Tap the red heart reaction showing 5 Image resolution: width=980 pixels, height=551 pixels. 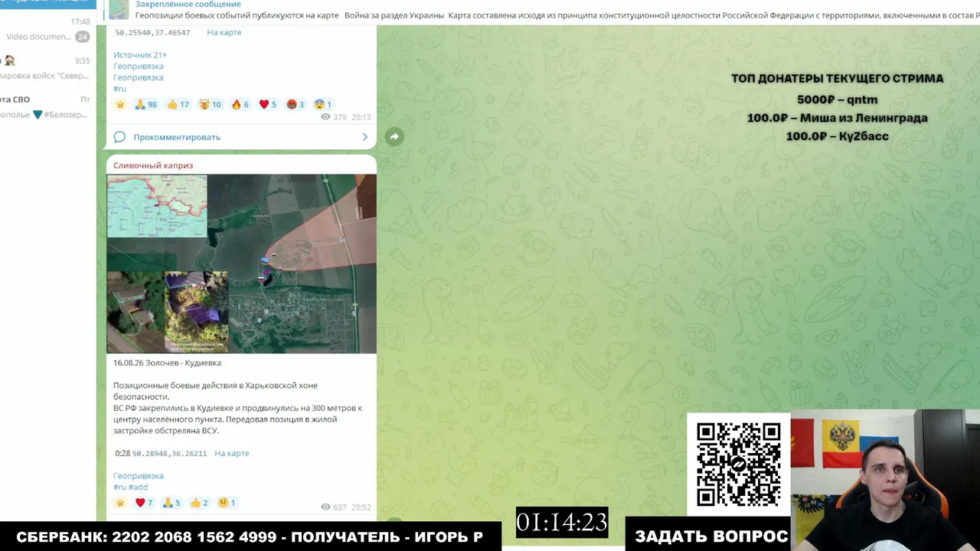coord(267,104)
